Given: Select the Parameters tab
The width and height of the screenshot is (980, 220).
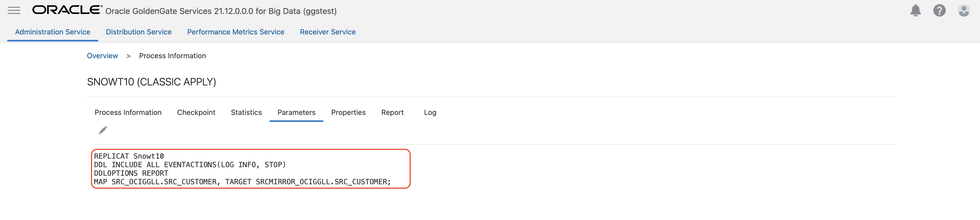Looking at the screenshot, I should (296, 113).
